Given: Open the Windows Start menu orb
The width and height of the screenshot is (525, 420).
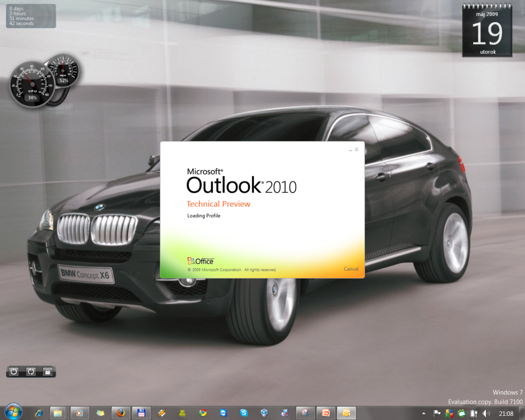Looking at the screenshot, I should [x=14, y=412].
